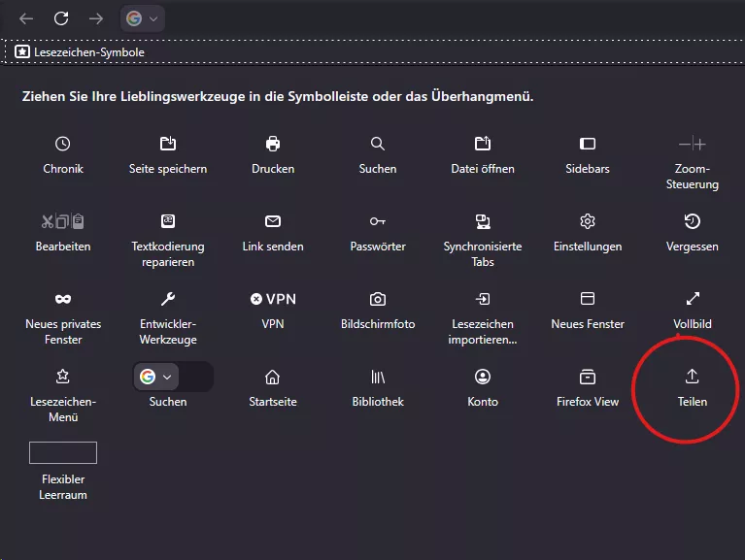Screen dimensions: 745x560
Task: Click the Link senden envelope icon
Action: (x=273, y=221)
